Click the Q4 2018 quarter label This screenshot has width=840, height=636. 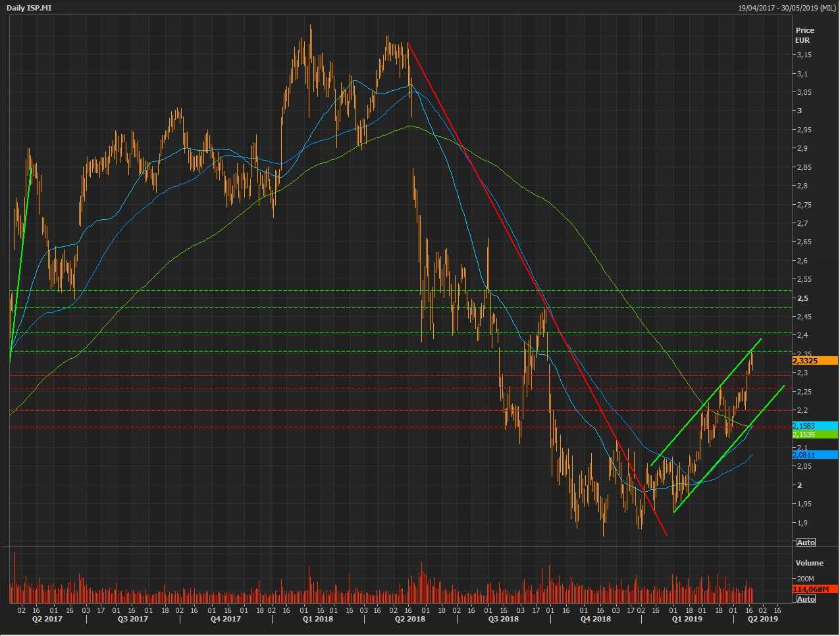click(596, 619)
